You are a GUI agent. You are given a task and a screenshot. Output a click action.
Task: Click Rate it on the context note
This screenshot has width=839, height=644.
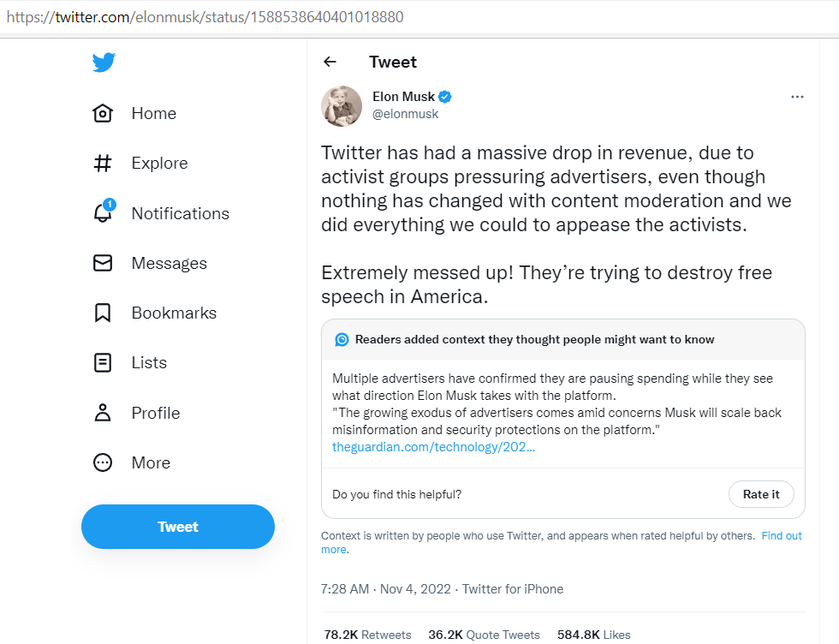(761, 494)
